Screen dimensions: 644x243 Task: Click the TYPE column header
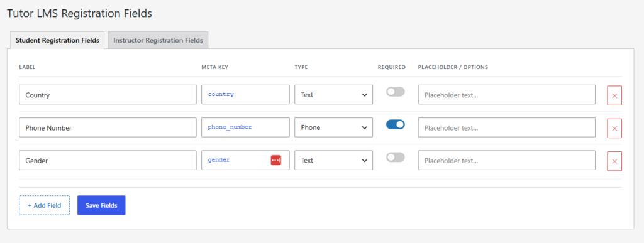pos(301,67)
